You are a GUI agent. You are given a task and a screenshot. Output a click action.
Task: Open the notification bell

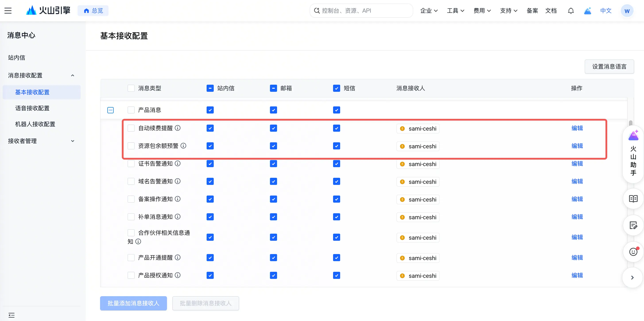[x=571, y=11]
